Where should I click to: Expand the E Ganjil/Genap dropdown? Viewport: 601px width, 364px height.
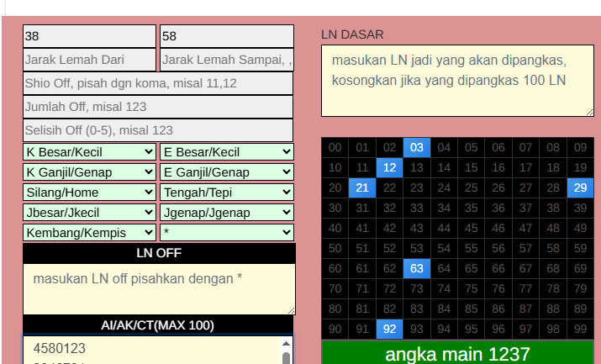[x=226, y=171]
